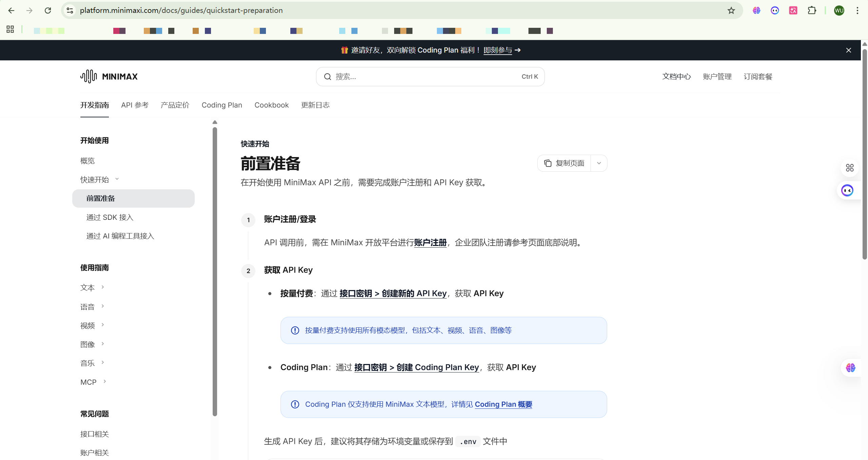
Task: Follow the 接口密钥 > 创建 Coding Plan Key link
Action: point(417,367)
